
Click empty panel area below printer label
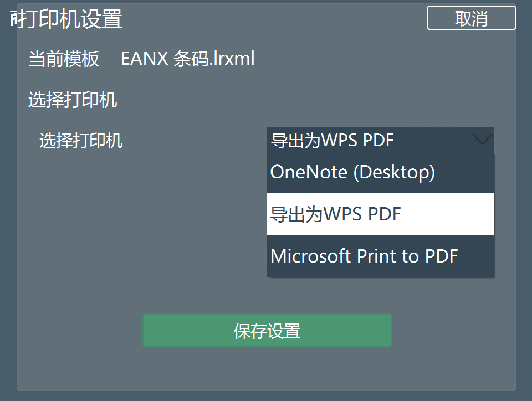pos(136,220)
